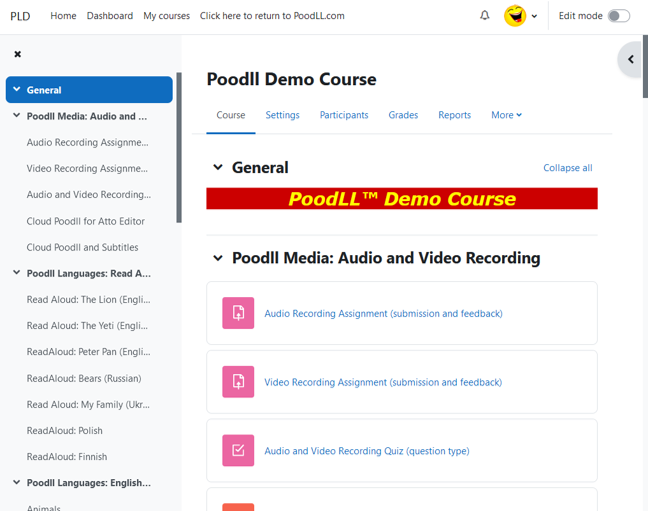This screenshot has height=511, width=648.
Task: Click the Audio and Video Quiz icon
Action: pos(238,451)
